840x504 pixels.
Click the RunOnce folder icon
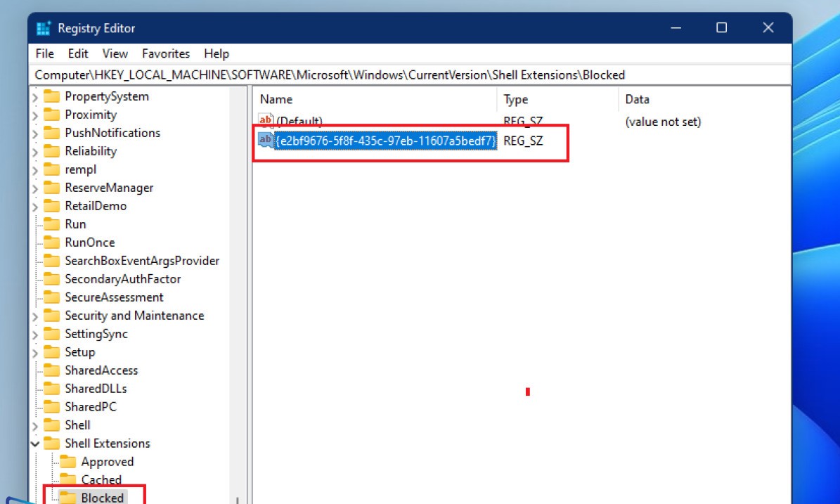52,243
